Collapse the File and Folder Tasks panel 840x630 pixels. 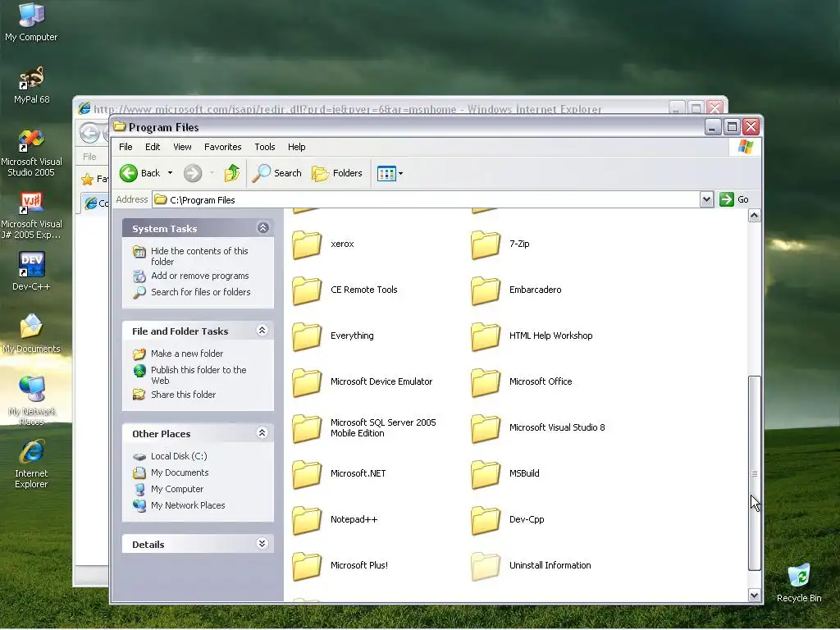point(262,331)
